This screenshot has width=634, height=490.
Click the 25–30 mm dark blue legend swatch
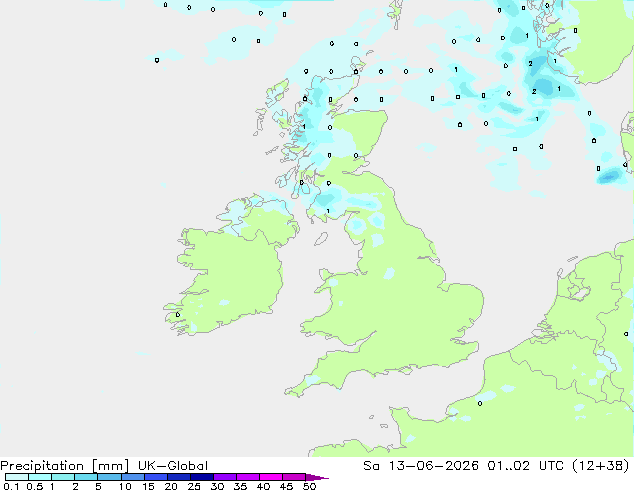point(202,477)
